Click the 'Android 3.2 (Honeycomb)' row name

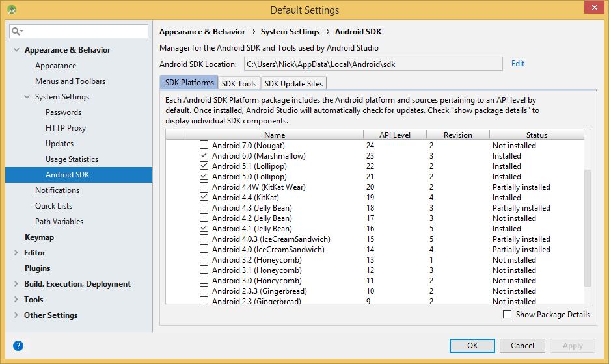pos(257,259)
